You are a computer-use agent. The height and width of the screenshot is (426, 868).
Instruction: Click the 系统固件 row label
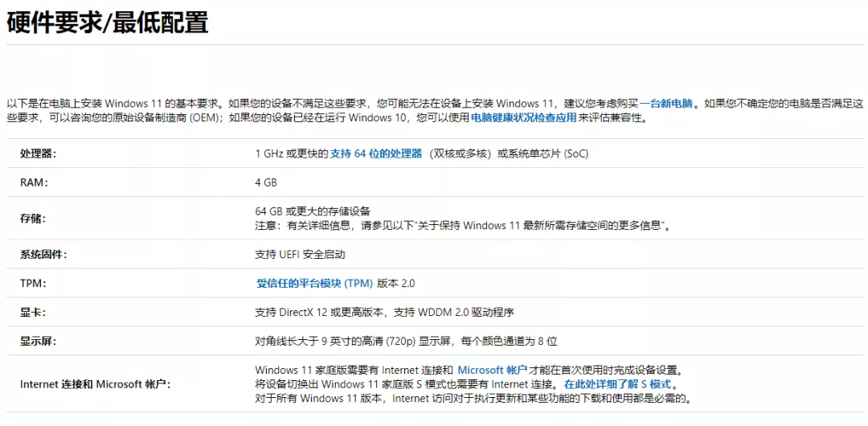[43, 255]
